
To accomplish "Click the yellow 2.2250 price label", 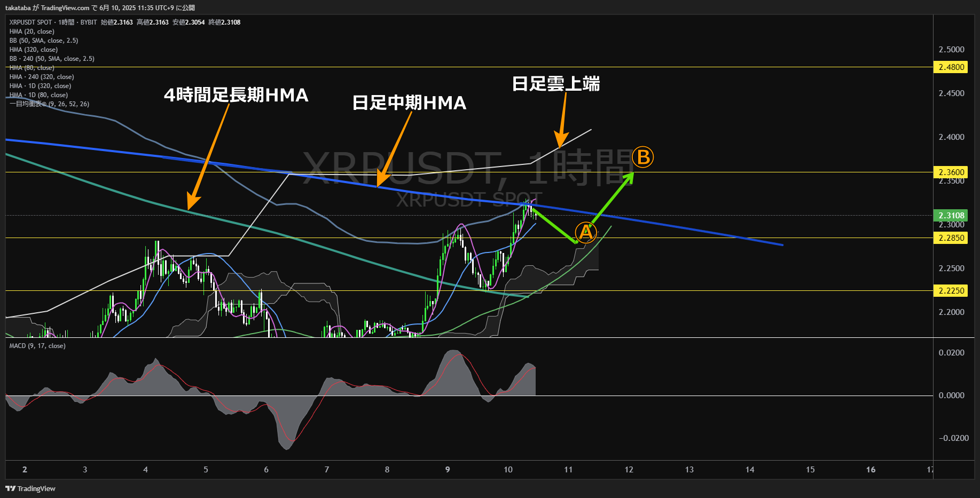I will (x=951, y=290).
